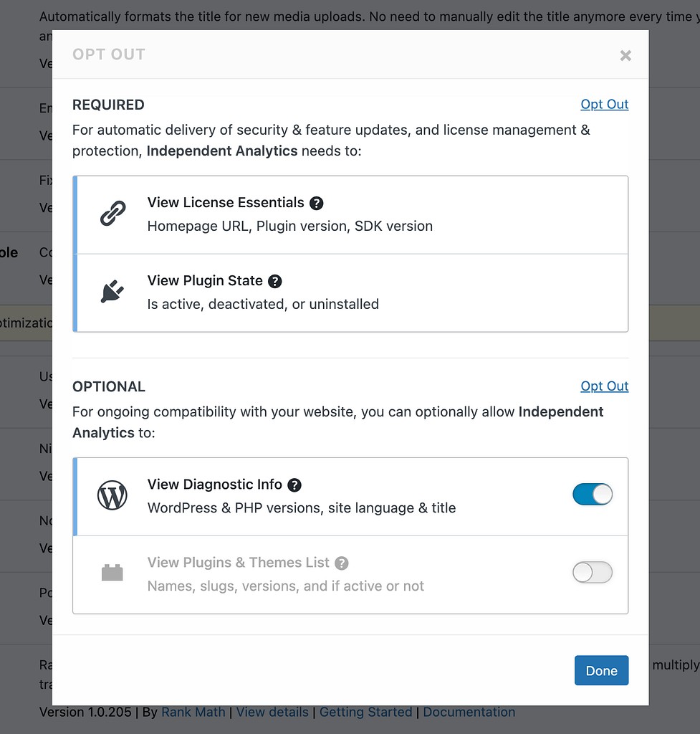The height and width of the screenshot is (734, 700).
Task: Open the help tooltip beside View License Essentials
Action: click(317, 204)
